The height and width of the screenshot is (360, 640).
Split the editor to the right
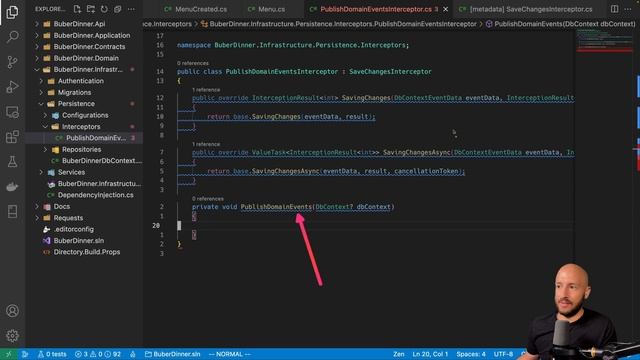tap(614, 9)
